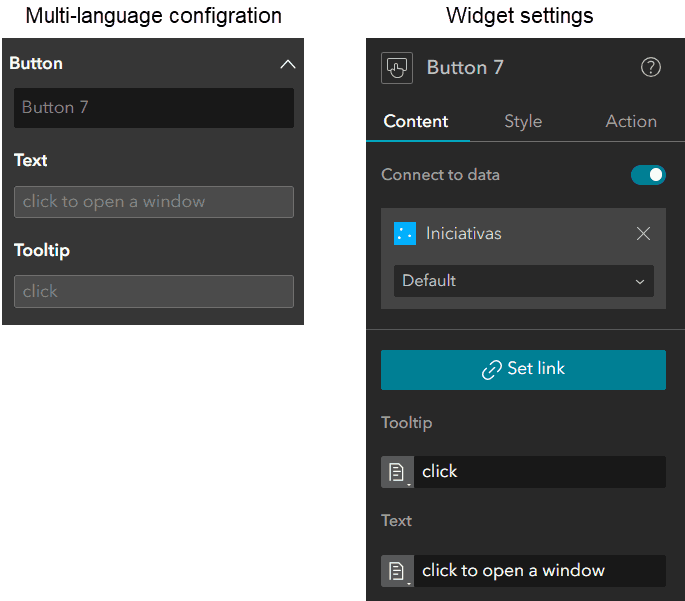
Task: Toggle the Connect to data switch
Action: 648,175
